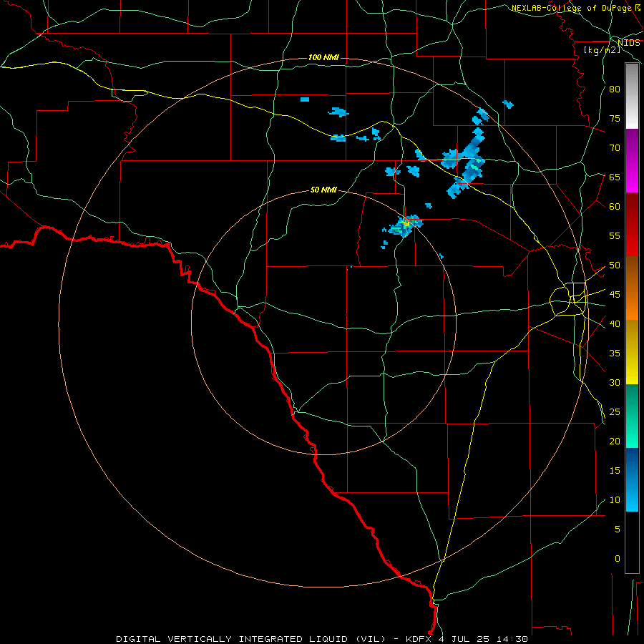The height and width of the screenshot is (644, 644).
Task: Click the storm cell with the yellow core
Action: pos(404,225)
